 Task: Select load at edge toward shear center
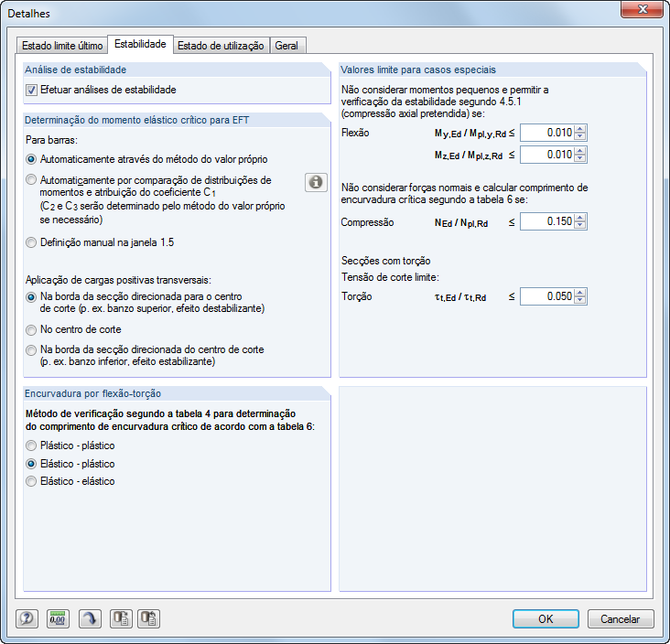[x=31, y=296]
